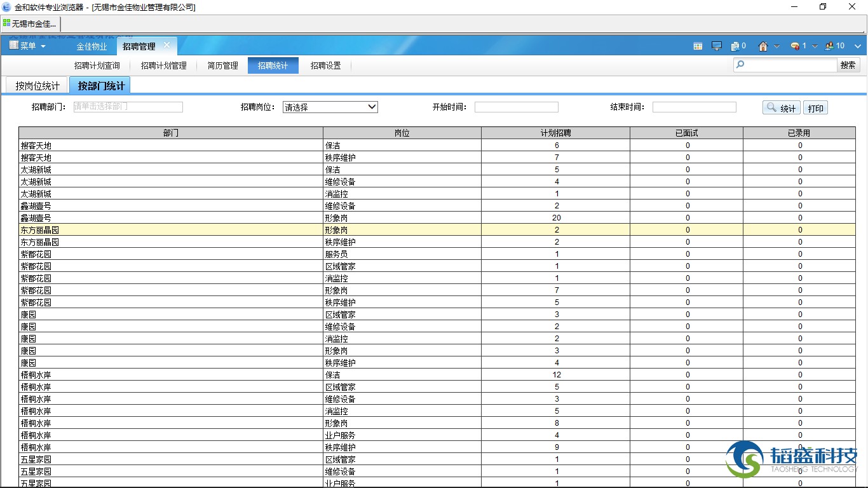Image resolution: width=868 pixels, height=488 pixels.
Task: Select the 五星家园 区域管家 position cell
Action: [402, 459]
